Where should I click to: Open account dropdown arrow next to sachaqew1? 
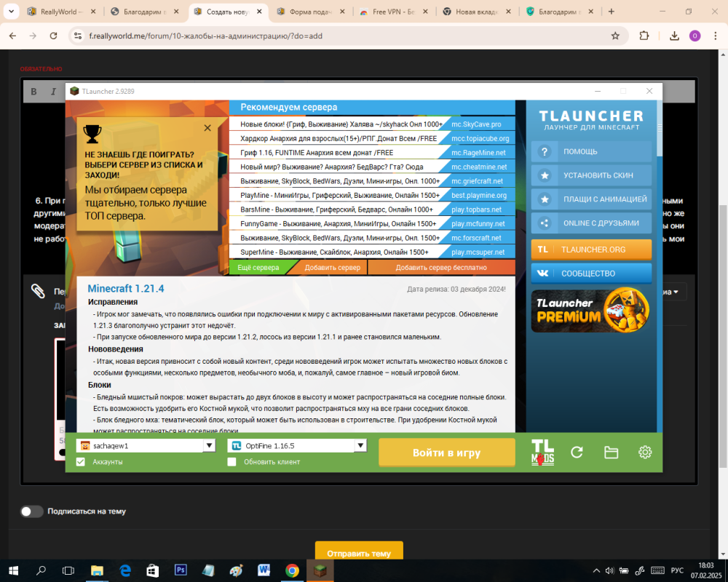[x=210, y=445]
